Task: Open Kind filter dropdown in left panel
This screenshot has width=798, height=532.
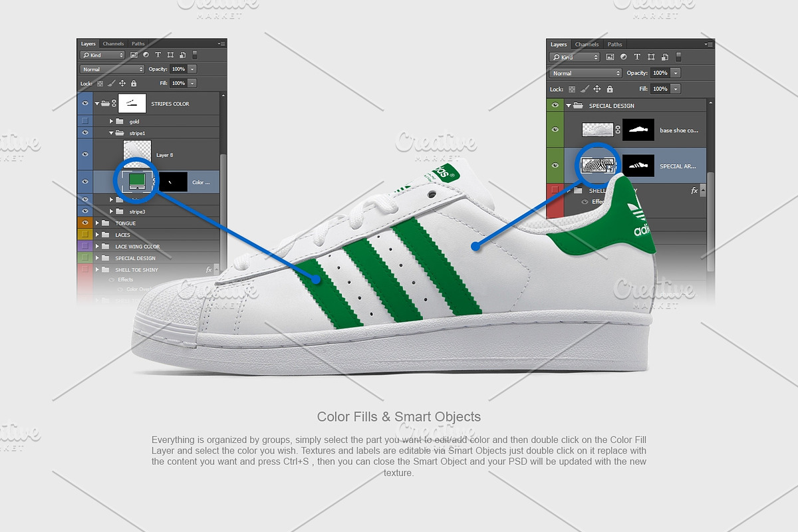Action: [102, 55]
